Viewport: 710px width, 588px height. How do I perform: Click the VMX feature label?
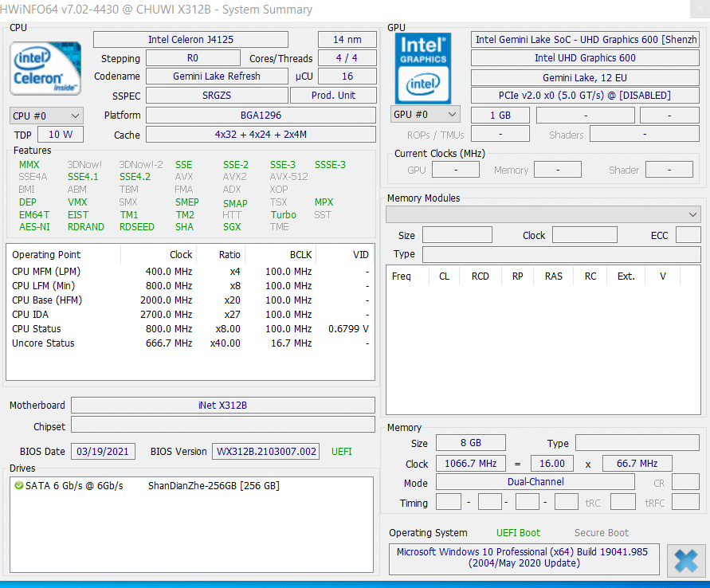tap(77, 202)
